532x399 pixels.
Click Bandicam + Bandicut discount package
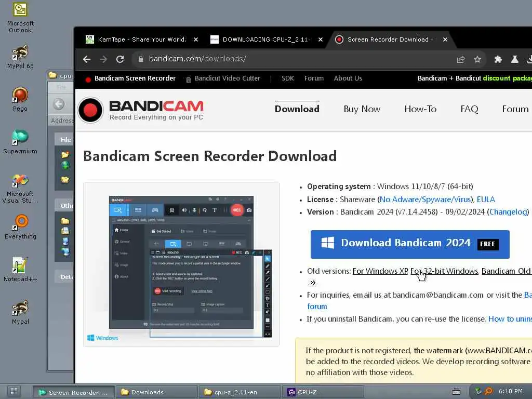[x=475, y=78]
